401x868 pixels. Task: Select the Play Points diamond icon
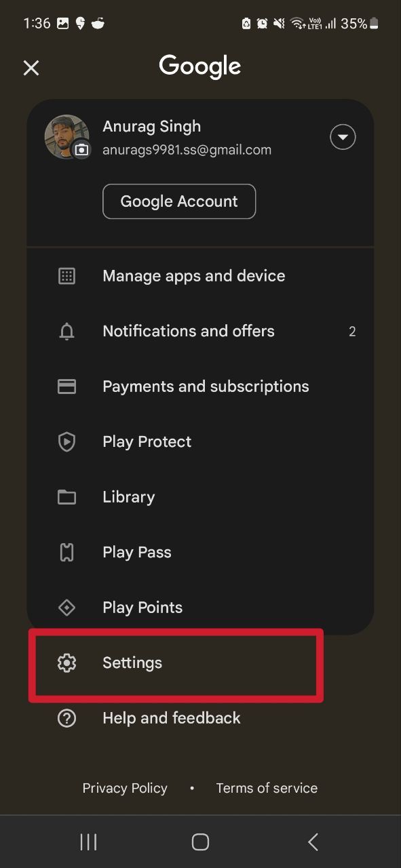(66, 607)
